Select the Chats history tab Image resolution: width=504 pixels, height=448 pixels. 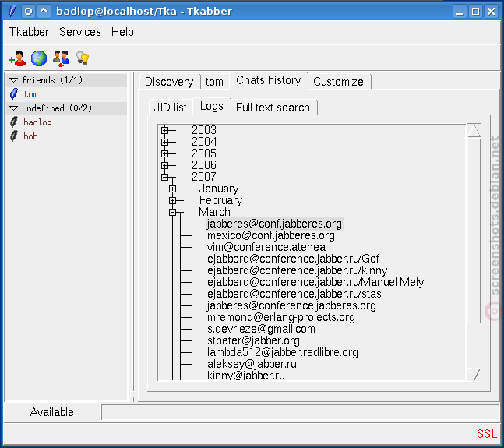tap(269, 80)
